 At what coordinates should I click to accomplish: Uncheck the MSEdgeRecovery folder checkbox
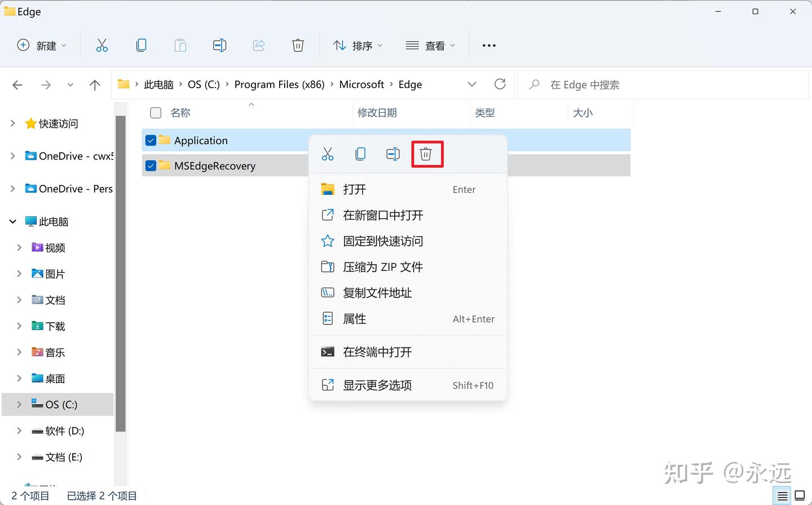pos(151,165)
